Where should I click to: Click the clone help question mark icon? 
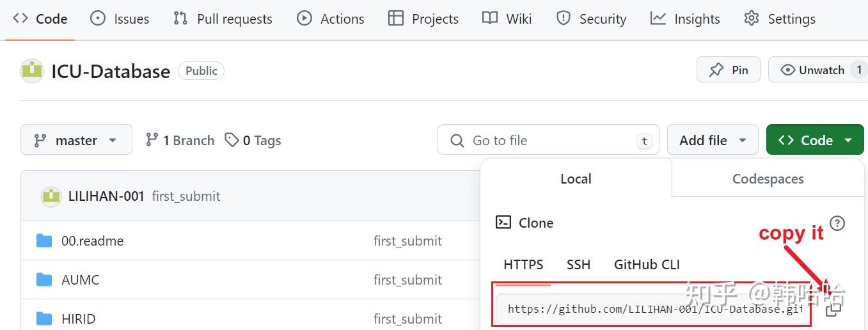pos(837,223)
